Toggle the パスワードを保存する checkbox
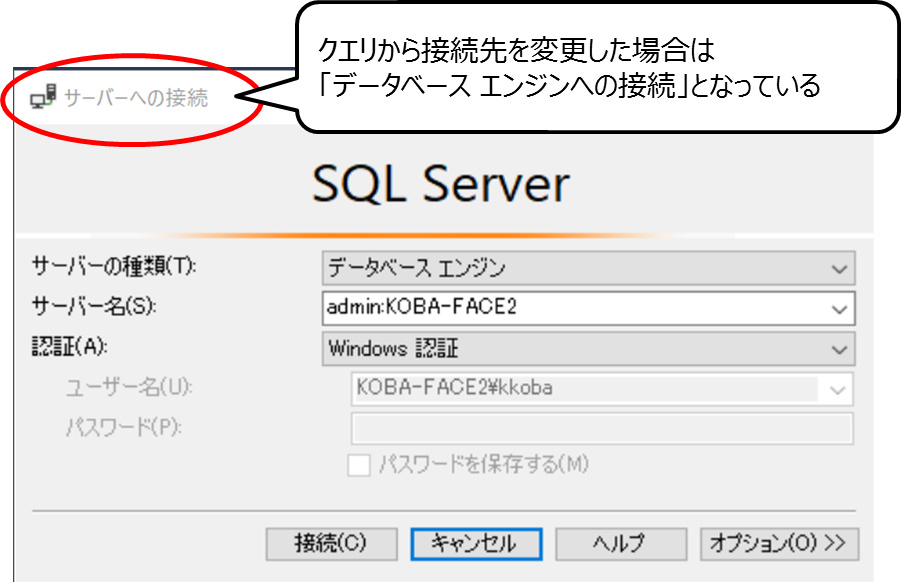Screen dimensions: 901x582 (359, 465)
